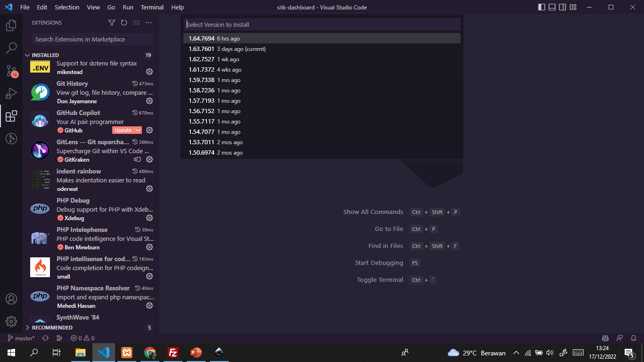Image resolution: width=644 pixels, height=362 pixels.
Task: Open Manage gear for PHP Debug extension
Action: pos(149,218)
